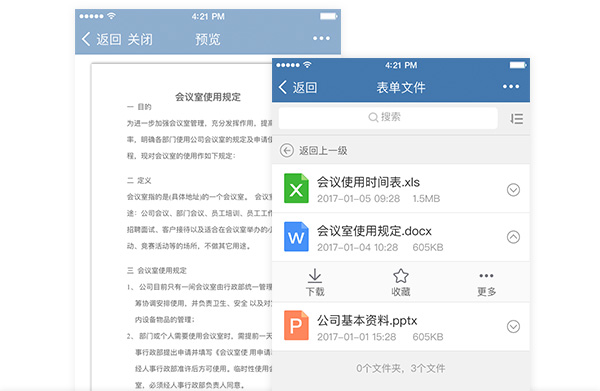Open file 公司基本资料.pptx
This screenshot has width=600, height=391.
[367, 320]
